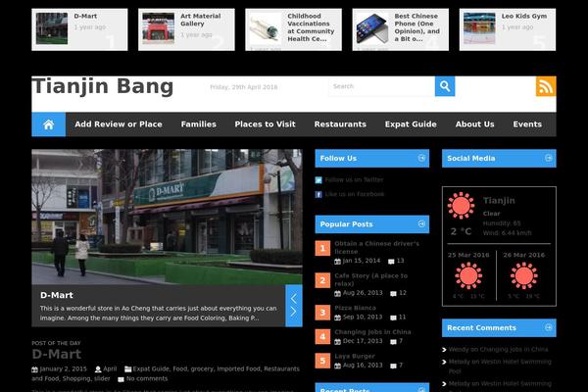Click the blue home icon in navigation bar
Screen dimensions: 588x392
pyautogui.click(x=48, y=124)
